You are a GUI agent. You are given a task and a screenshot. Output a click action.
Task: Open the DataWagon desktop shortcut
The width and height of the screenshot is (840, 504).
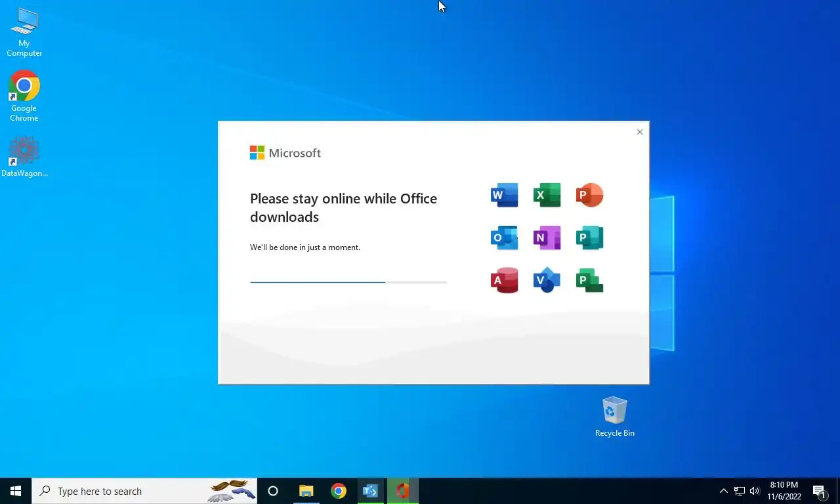point(24,156)
